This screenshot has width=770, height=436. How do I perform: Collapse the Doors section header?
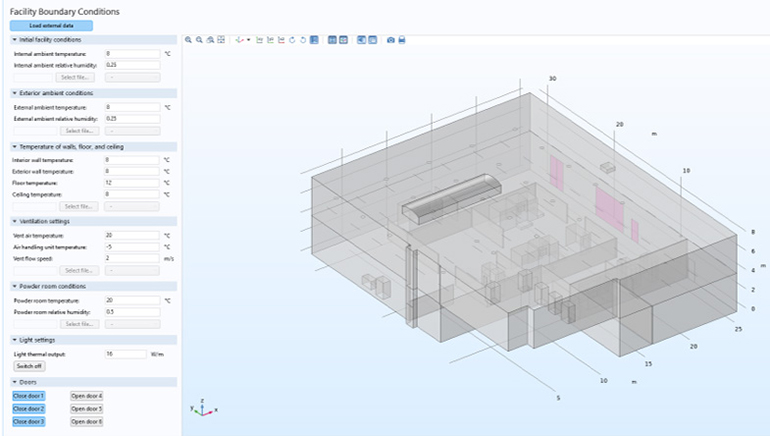pyautogui.click(x=28, y=382)
